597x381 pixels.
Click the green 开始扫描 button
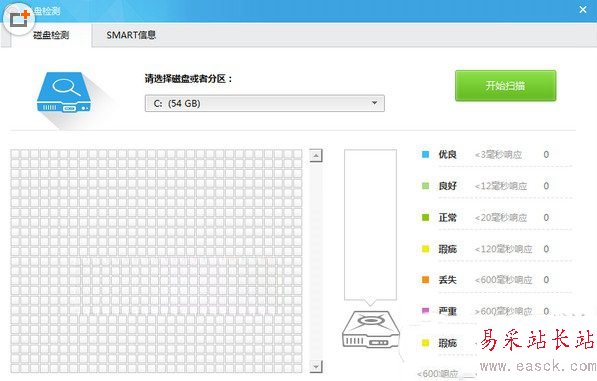coord(505,86)
